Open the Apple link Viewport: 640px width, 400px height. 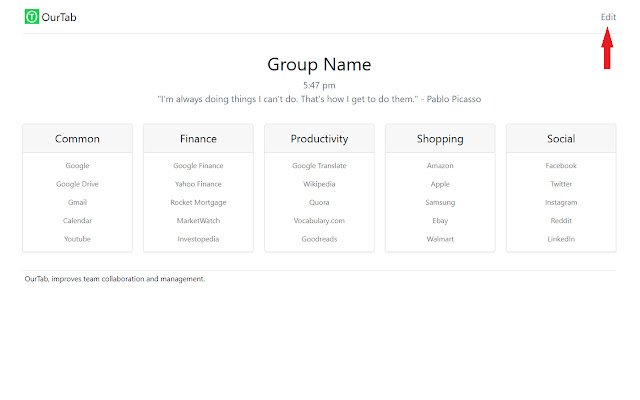440,184
